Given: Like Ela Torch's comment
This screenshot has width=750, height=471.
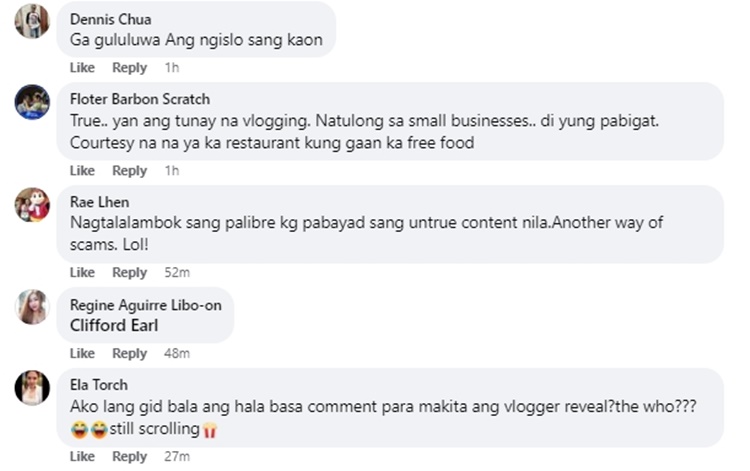Looking at the screenshot, I should pos(82,457).
